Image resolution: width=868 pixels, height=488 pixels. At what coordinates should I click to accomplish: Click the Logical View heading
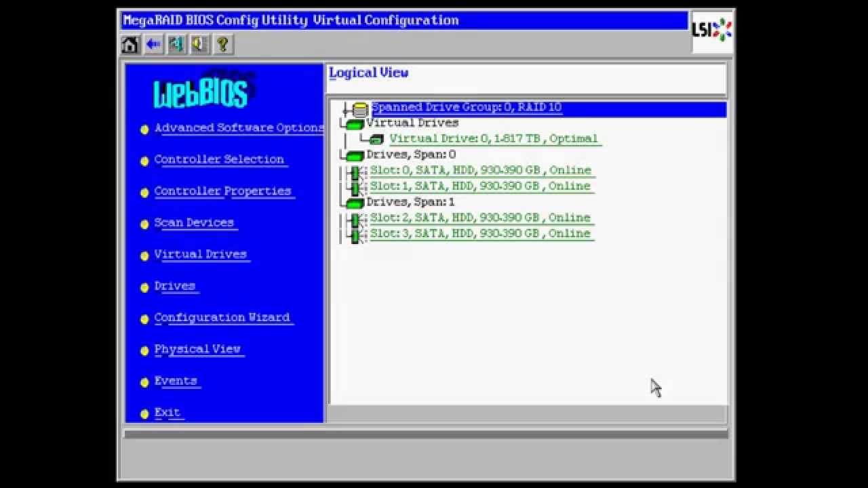(369, 73)
